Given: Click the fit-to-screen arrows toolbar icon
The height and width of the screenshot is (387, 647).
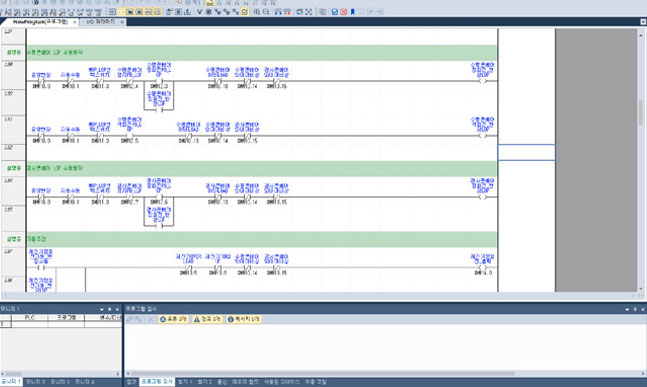Looking at the screenshot, I should click(308, 12).
